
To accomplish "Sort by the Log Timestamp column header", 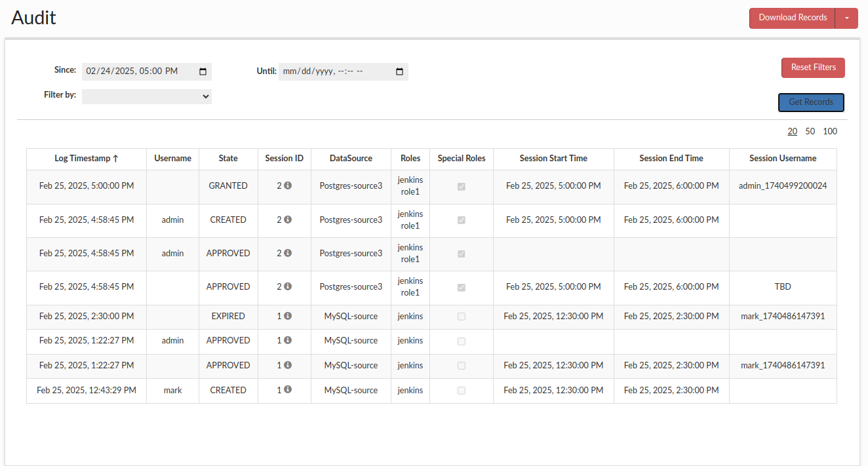I will pyautogui.click(x=87, y=158).
